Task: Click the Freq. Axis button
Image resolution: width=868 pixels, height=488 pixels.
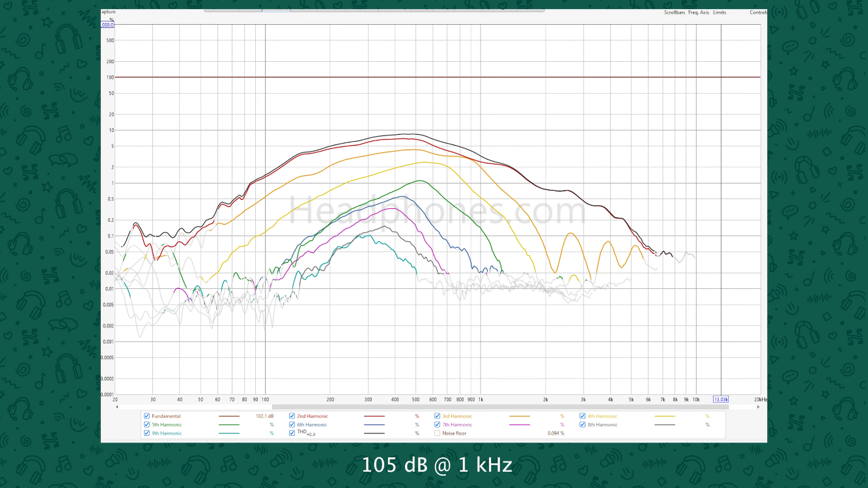Action: [699, 12]
